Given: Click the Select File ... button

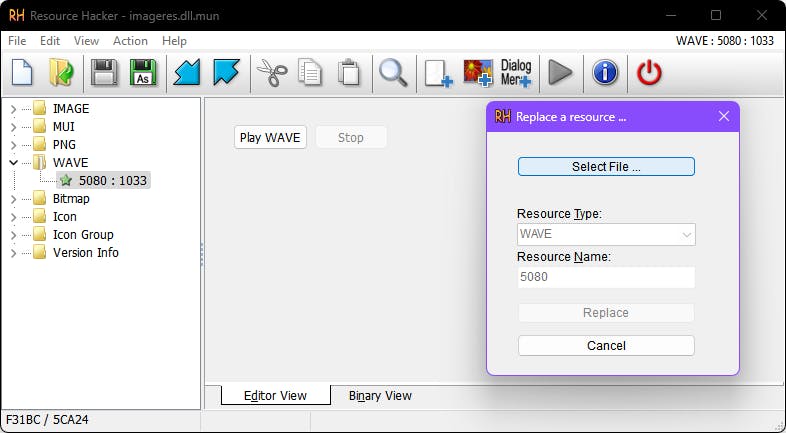Looking at the screenshot, I should click(x=606, y=166).
